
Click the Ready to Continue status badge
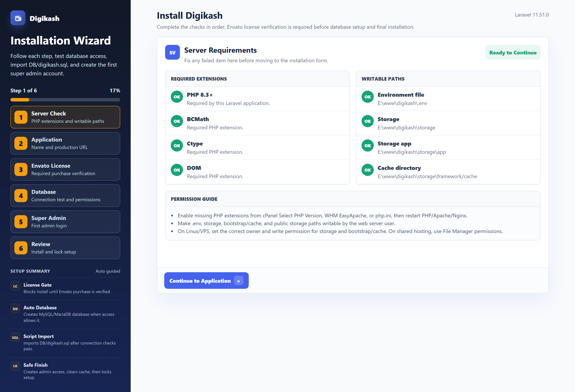tap(513, 52)
